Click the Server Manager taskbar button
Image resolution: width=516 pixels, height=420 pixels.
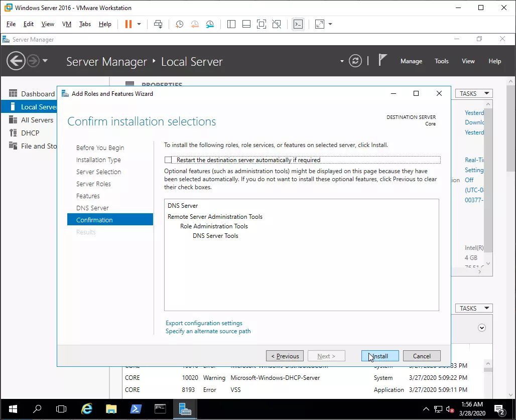(185, 409)
